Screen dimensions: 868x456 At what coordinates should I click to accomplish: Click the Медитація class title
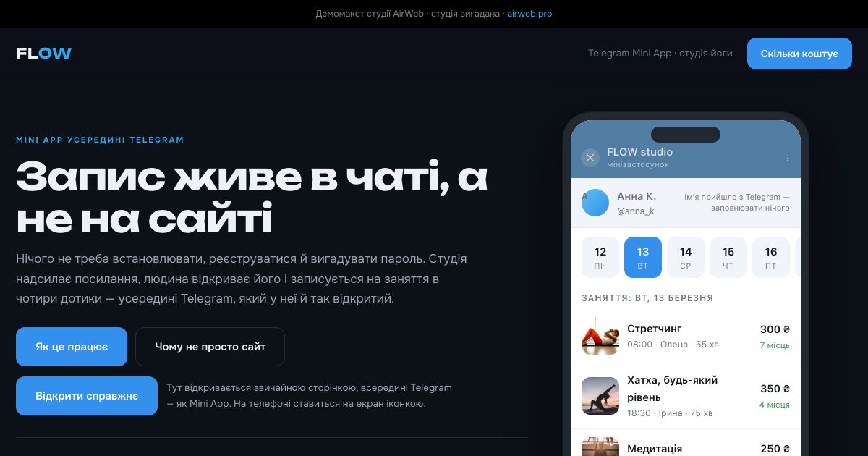655,449
